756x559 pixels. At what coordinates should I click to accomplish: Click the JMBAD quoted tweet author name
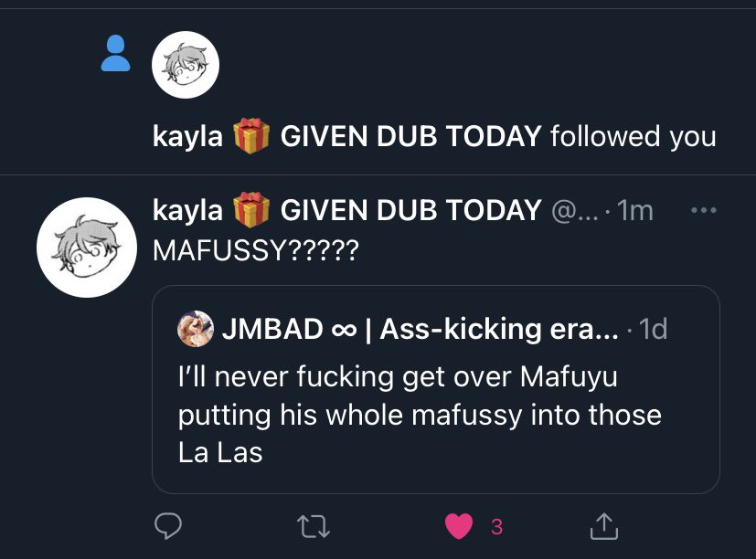(x=420, y=329)
